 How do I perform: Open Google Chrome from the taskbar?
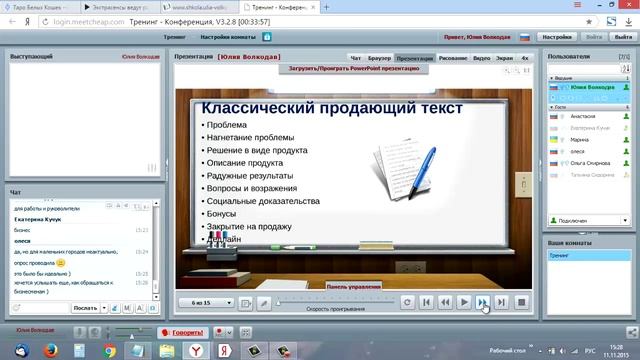tap(109, 351)
